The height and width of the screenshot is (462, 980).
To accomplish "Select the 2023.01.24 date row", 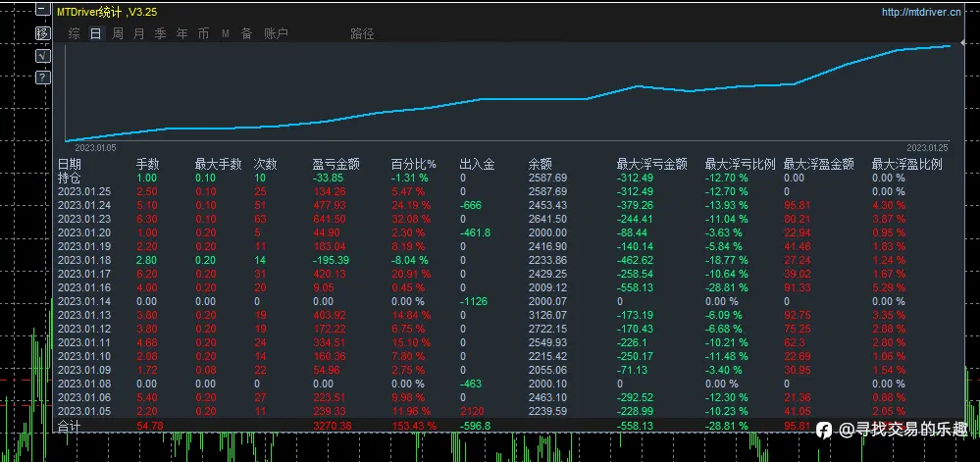I will [83, 205].
